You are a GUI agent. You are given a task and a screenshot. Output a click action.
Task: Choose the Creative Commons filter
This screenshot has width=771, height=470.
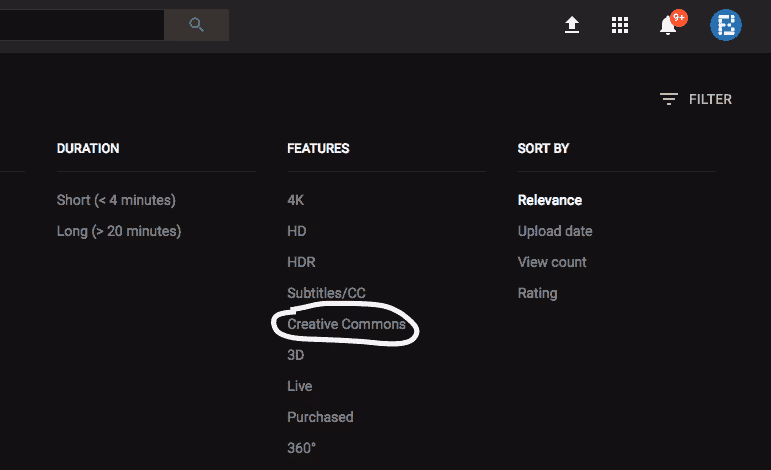346,324
